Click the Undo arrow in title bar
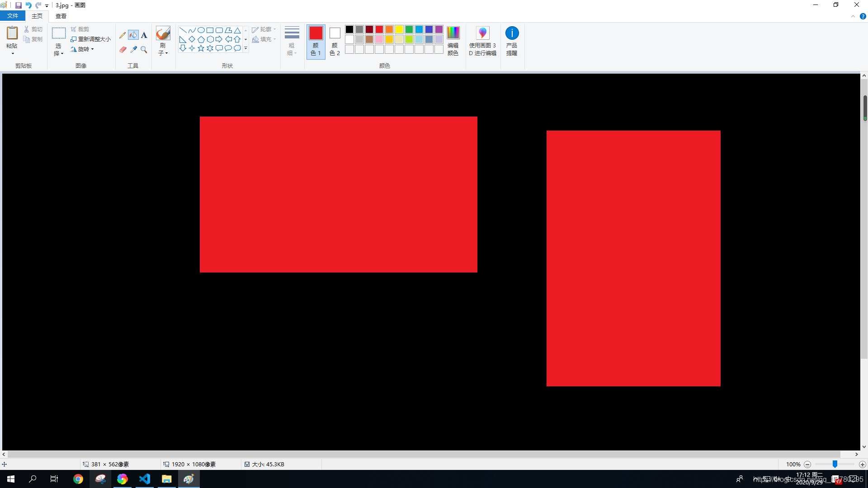 pyautogui.click(x=28, y=5)
